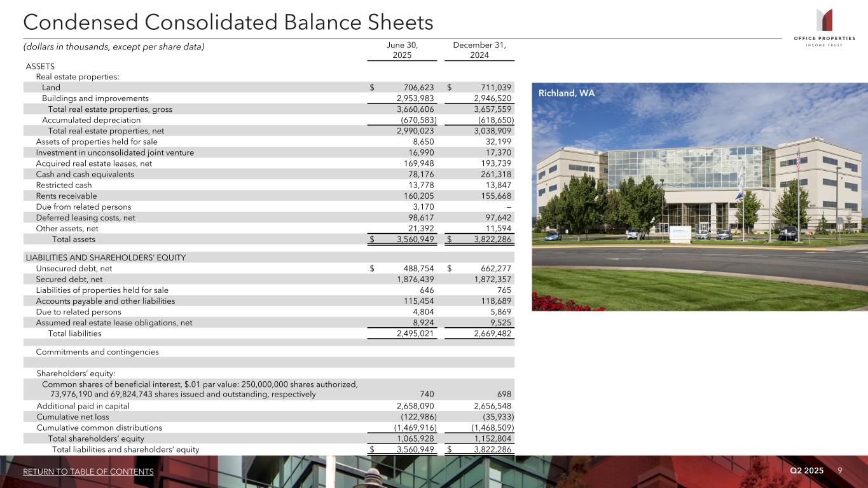Click the ASSETS section heading
Viewport: 868px width, 488px height.
(x=40, y=67)
